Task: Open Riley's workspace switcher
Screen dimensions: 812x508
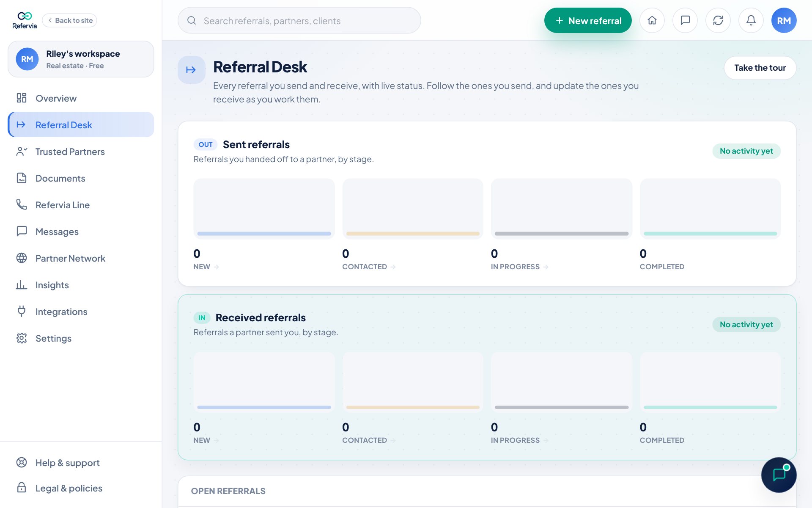Action: click(x=81, y=59)
